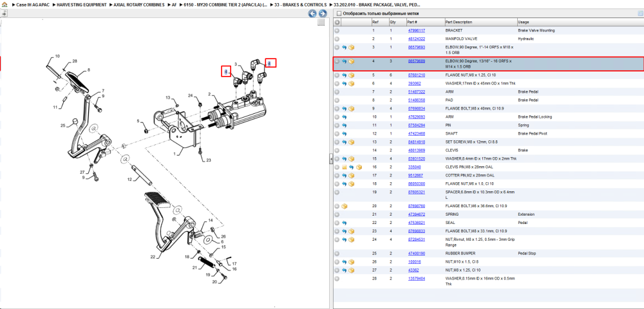644x309 pixels.
Task: Click blue arrow icon on ARM ref 10 row
Action: point(344,117)
